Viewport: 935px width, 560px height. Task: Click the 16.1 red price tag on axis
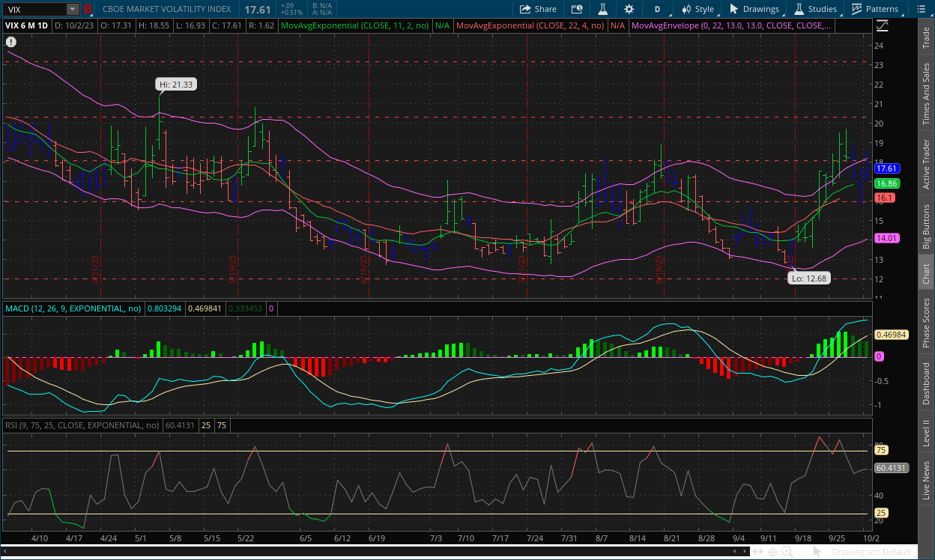click(x=884, y=198)
